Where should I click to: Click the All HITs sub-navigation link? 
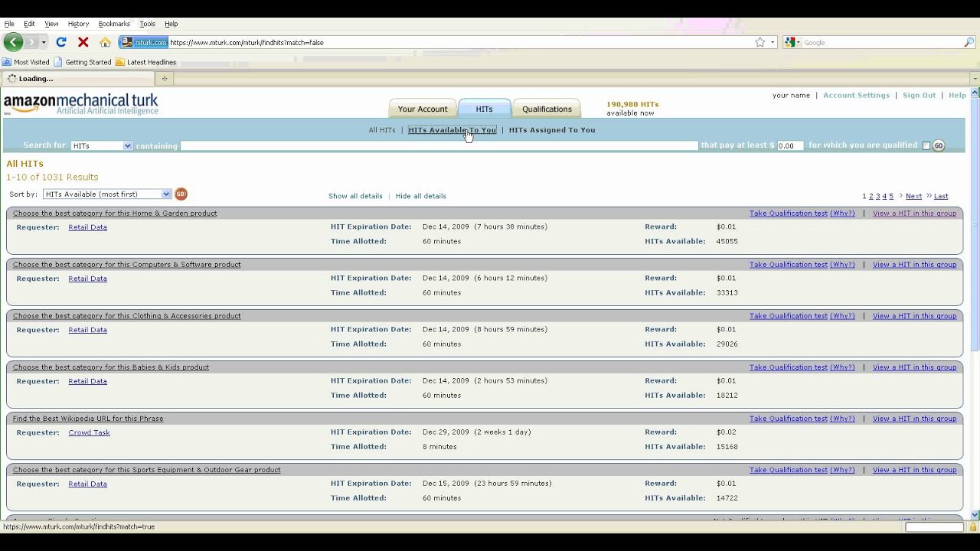tap(382, 130)
